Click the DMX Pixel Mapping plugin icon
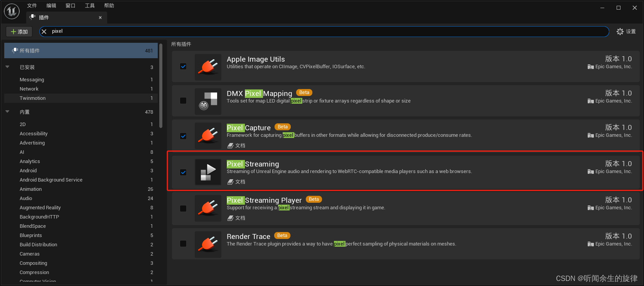Screen dimensions: 644x286 (208, 101)
